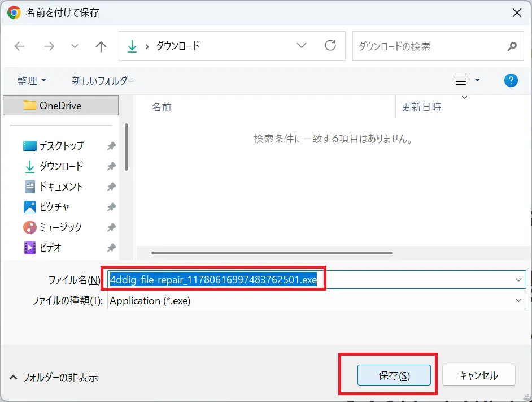The width and height of the screenshot is (532, 402).
Task: Open the view options dropdown arrow
Action: coord(477,80)
